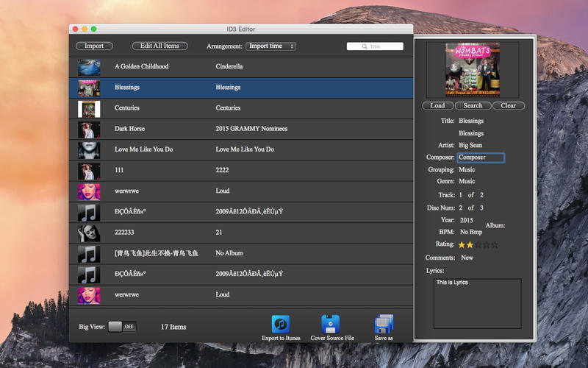Click the Export to Itunes icon
This screenshot has width=588, height=368.
(x=280, y=324)
